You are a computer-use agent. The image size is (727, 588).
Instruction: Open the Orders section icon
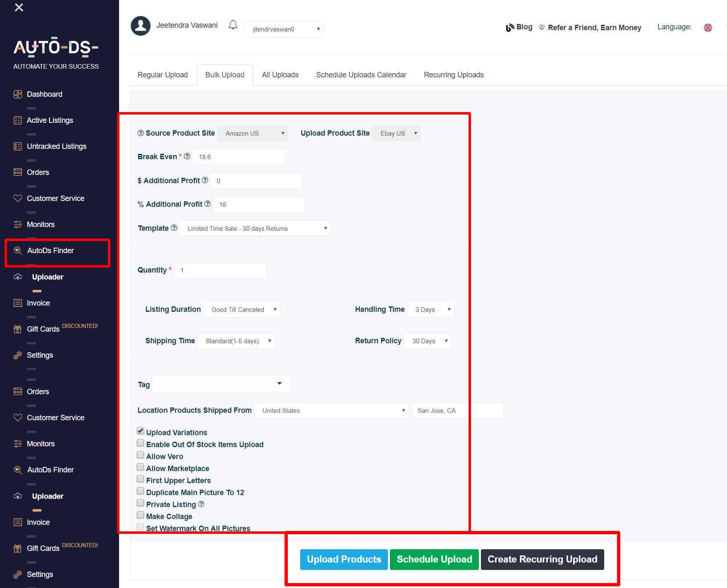(18, 172)
